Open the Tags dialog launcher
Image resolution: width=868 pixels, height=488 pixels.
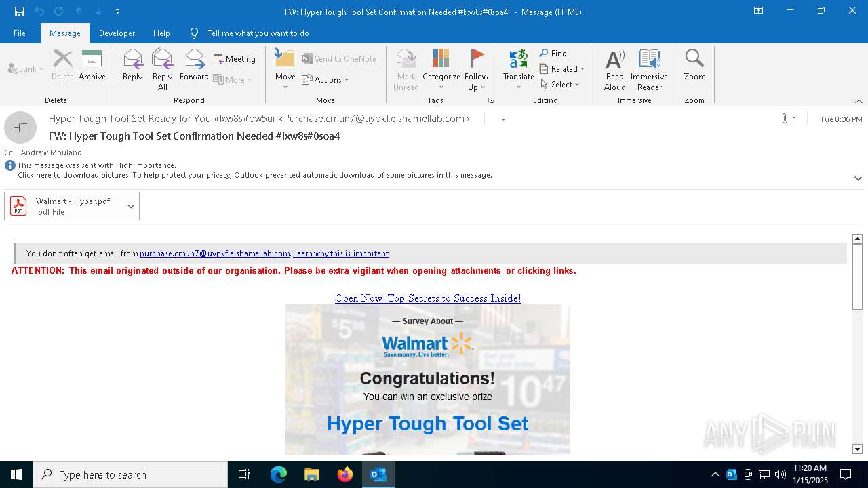491,100
